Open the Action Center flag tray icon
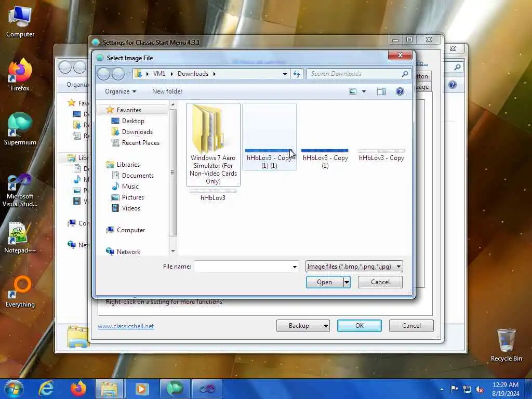The image size is (532, 399). (454, 389)
